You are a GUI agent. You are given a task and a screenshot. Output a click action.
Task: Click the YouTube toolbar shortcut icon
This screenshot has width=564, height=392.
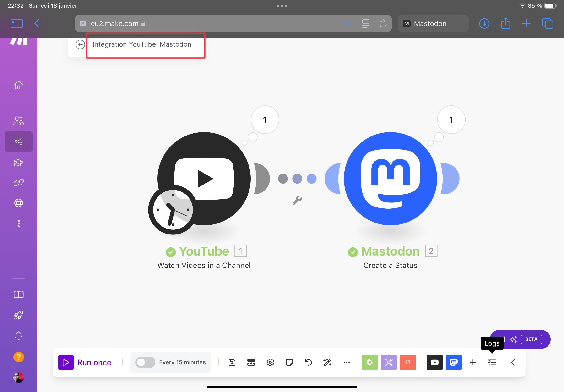(434, 362)
